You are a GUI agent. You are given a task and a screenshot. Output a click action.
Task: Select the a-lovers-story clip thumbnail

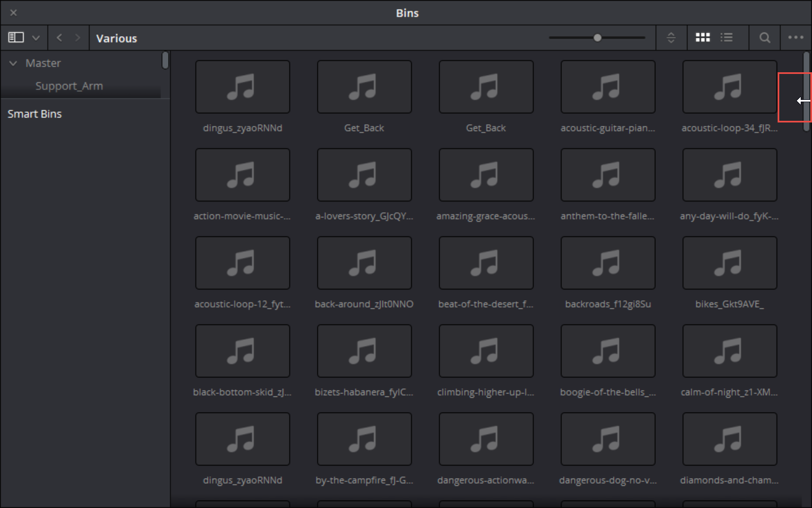pos(364,175)
